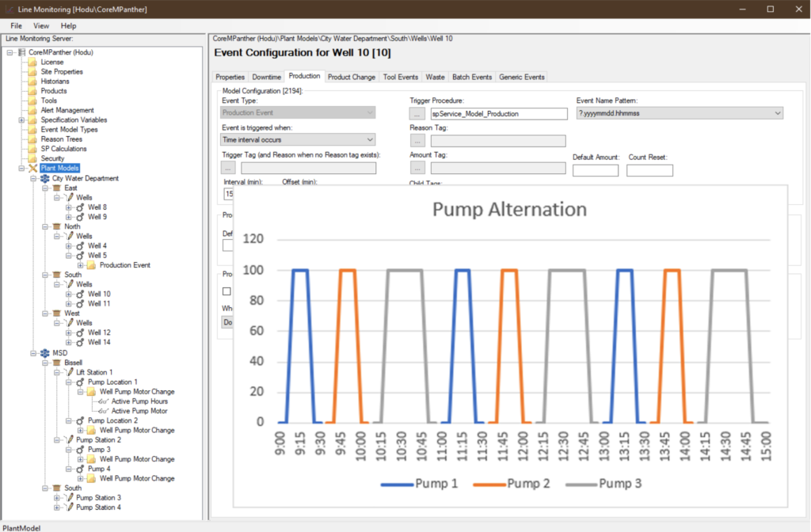Viewport: 811px width, 532px height.
Task: Click the Security folder icon
Action: click(32, 158)
